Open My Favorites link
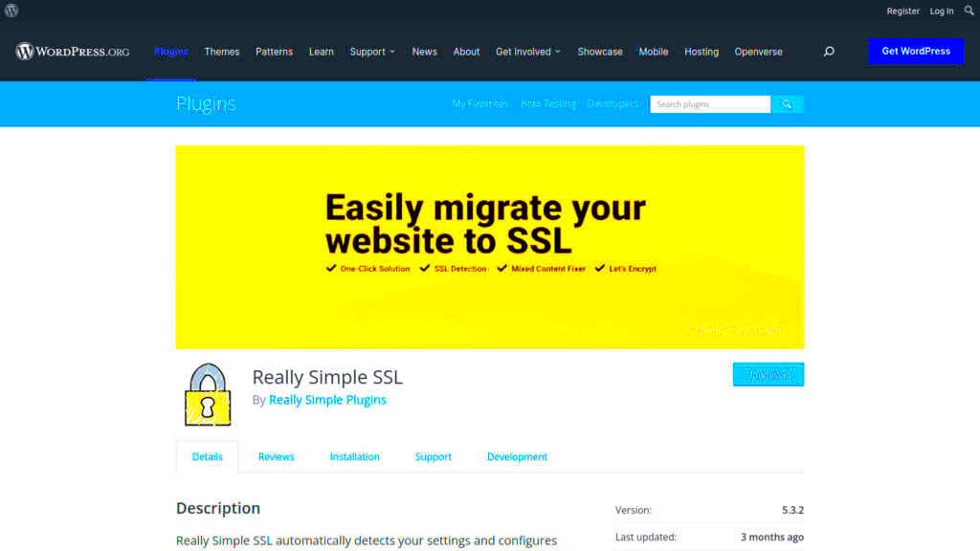The image size is (980, 551). (x=480, y=103)
